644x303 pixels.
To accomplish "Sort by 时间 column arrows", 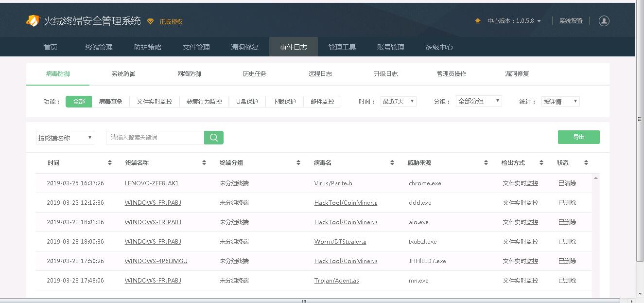I will pyautogui.click(x=110, y=163).
